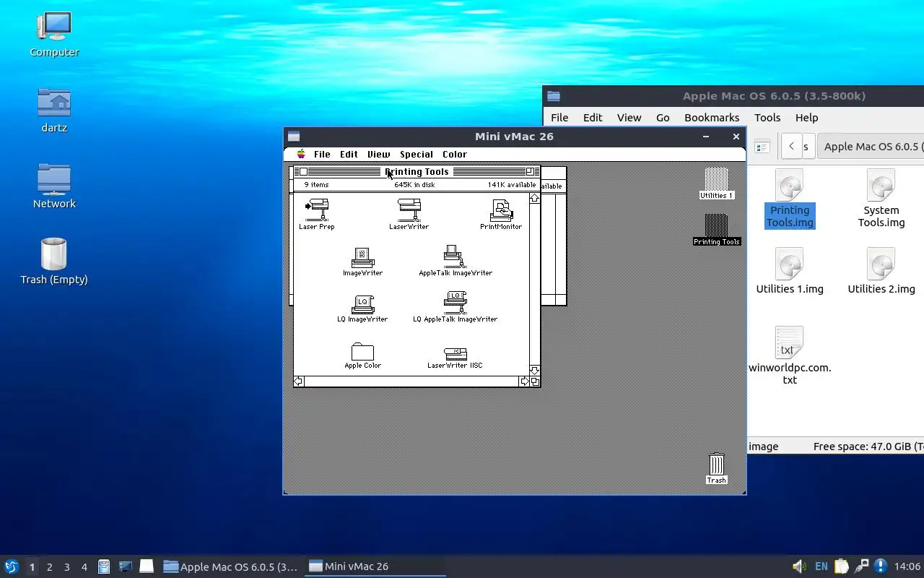This screenshot has height=578, width=924.
Task: Open the Lubuntu start menu
Action: pos(11,566)
